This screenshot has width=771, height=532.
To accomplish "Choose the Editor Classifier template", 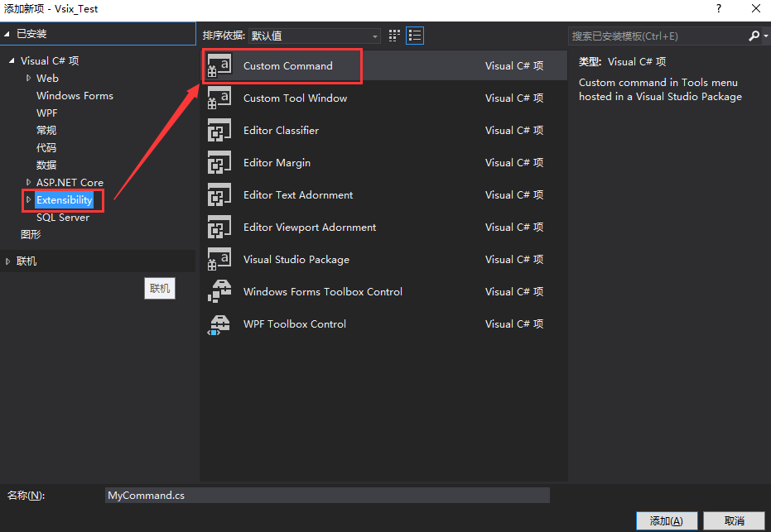I will [x=384, y=131].
